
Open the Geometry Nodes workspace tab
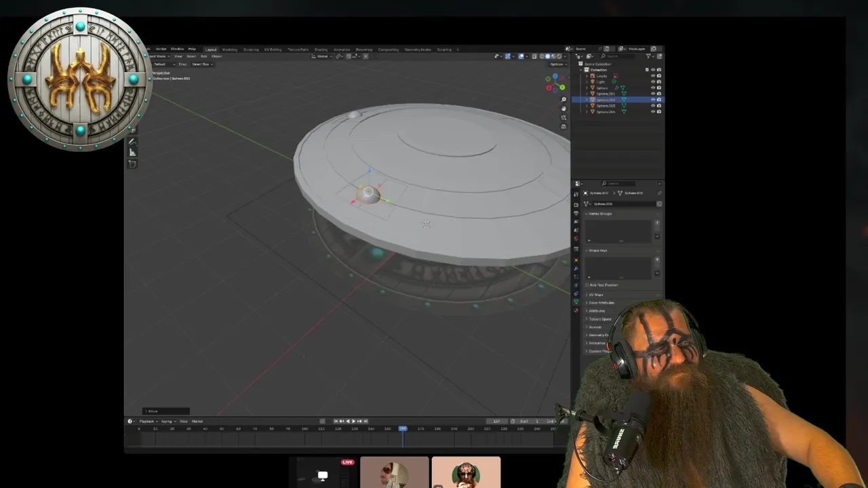click(418, 49)
